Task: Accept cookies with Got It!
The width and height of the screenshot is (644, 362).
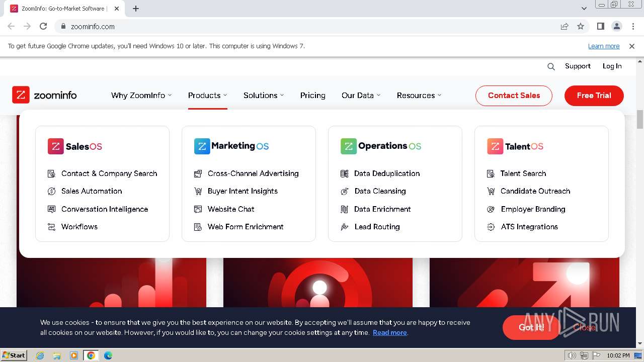Action: 531,327
